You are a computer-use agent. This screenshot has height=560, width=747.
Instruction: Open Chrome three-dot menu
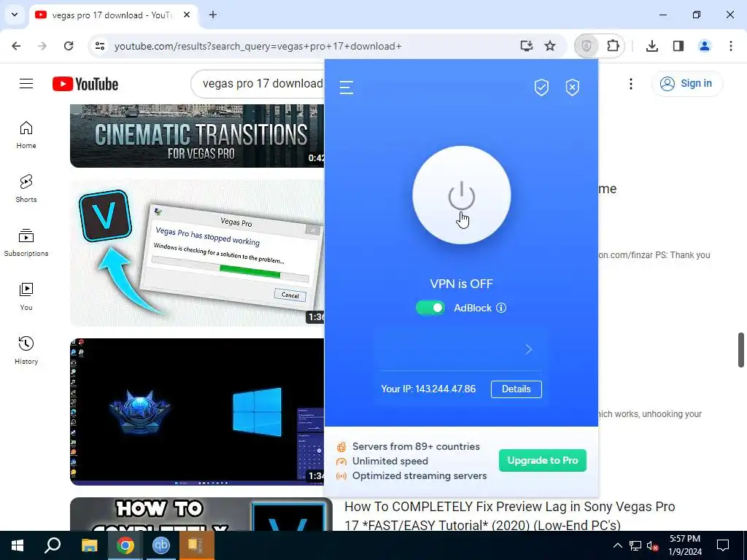click(x=731, y=46)
